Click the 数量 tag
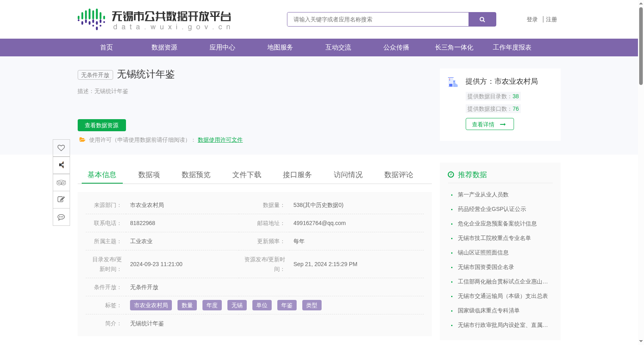 pos(187,305)
